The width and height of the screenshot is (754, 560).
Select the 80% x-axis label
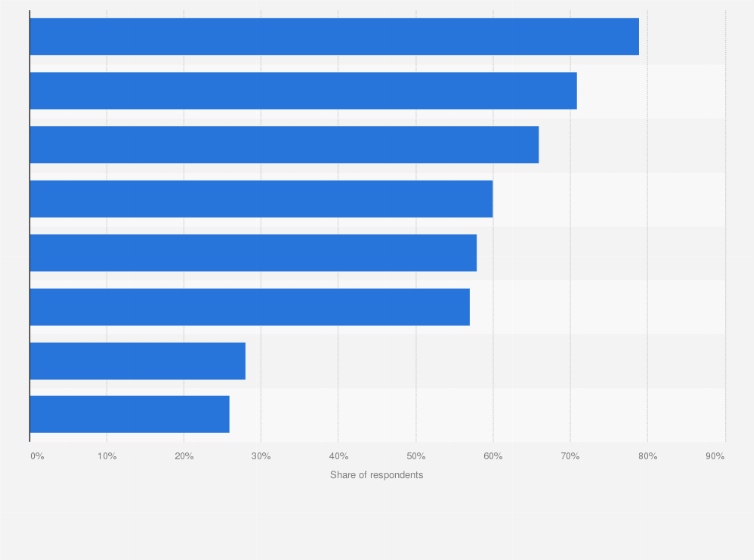pyautogui.click(x=647, y=456)
